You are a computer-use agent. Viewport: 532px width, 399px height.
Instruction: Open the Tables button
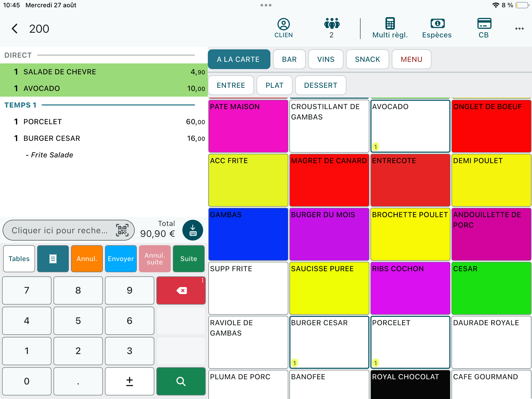coord(19,259)
